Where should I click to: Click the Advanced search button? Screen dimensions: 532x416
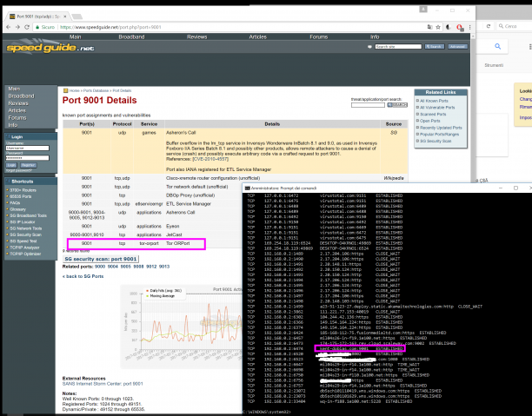(x=457, y=46)
